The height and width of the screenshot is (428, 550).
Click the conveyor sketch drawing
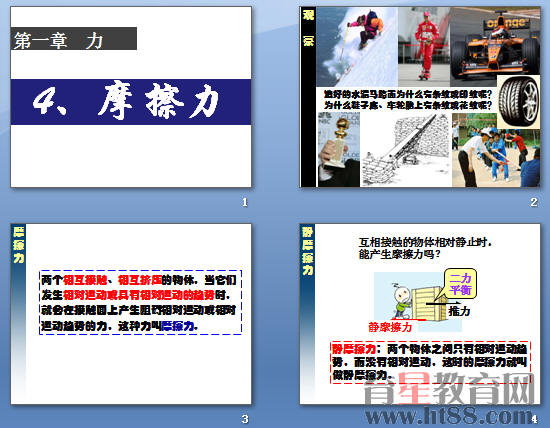coord(406,149)
